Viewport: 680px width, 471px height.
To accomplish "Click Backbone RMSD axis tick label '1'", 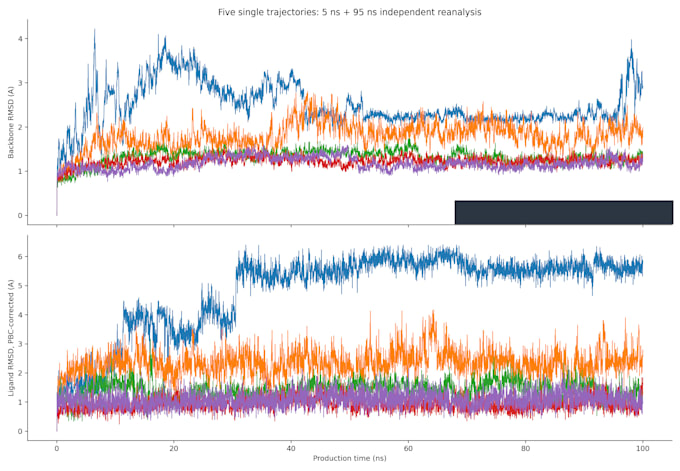I will point(20,171).
